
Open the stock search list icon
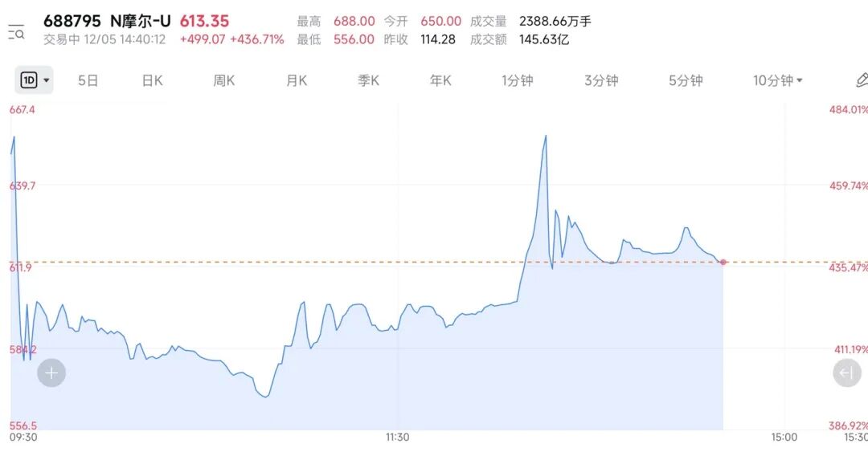pyautogui.click(x=16, y=32)
